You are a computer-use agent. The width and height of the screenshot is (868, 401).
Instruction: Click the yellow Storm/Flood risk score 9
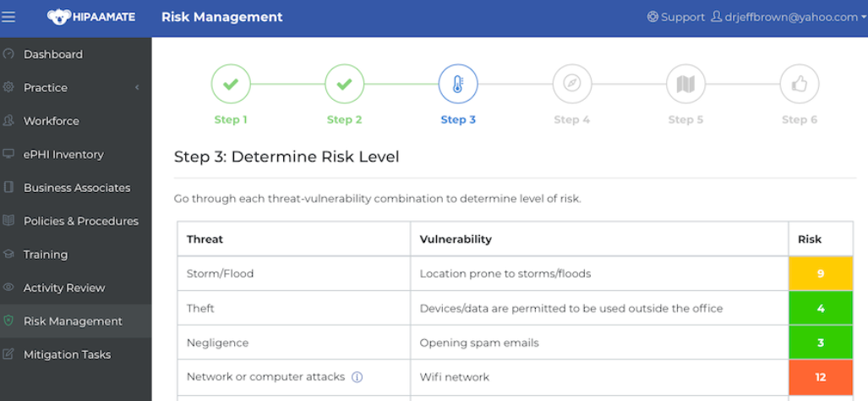pyautogui.click(x=821, y=273)
